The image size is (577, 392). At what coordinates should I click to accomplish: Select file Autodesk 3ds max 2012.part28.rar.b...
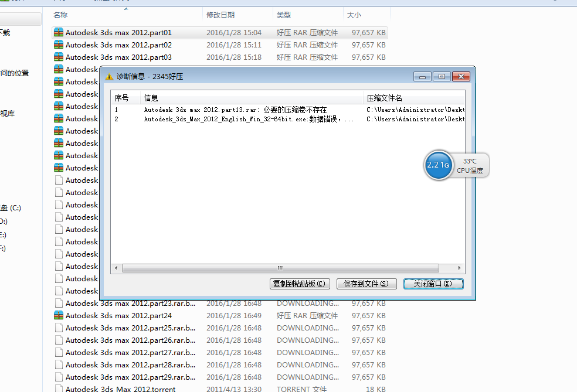coord(220,365)
